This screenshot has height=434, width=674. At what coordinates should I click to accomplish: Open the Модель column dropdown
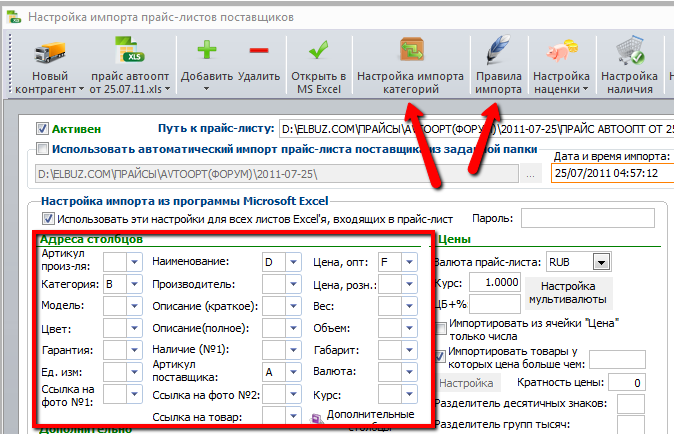[x=134, y=306]
